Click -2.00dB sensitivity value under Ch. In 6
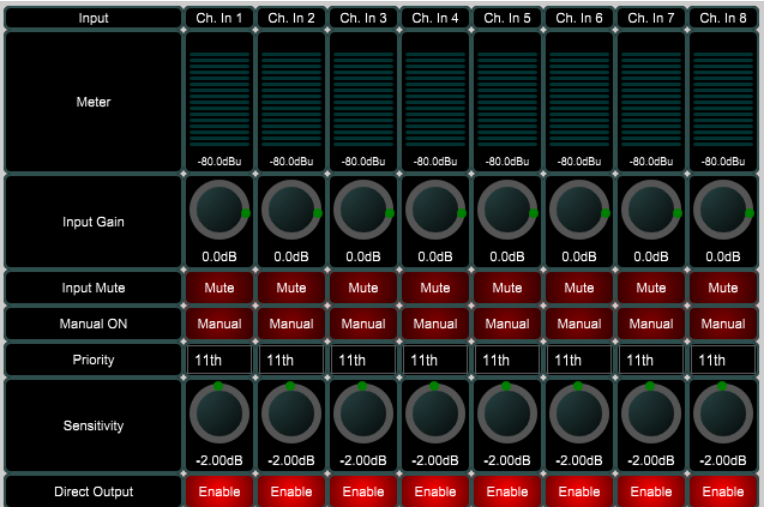Screen dimensions: 764x507 (579, 460)
